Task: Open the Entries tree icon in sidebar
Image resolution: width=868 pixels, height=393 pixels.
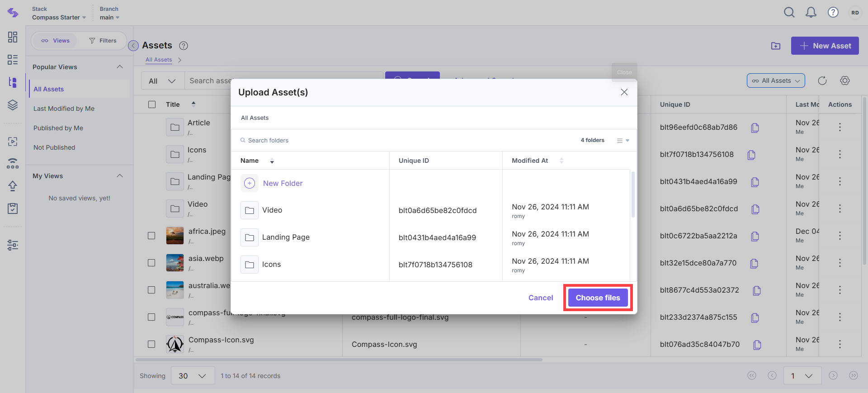Action: (x=13, y=82)
